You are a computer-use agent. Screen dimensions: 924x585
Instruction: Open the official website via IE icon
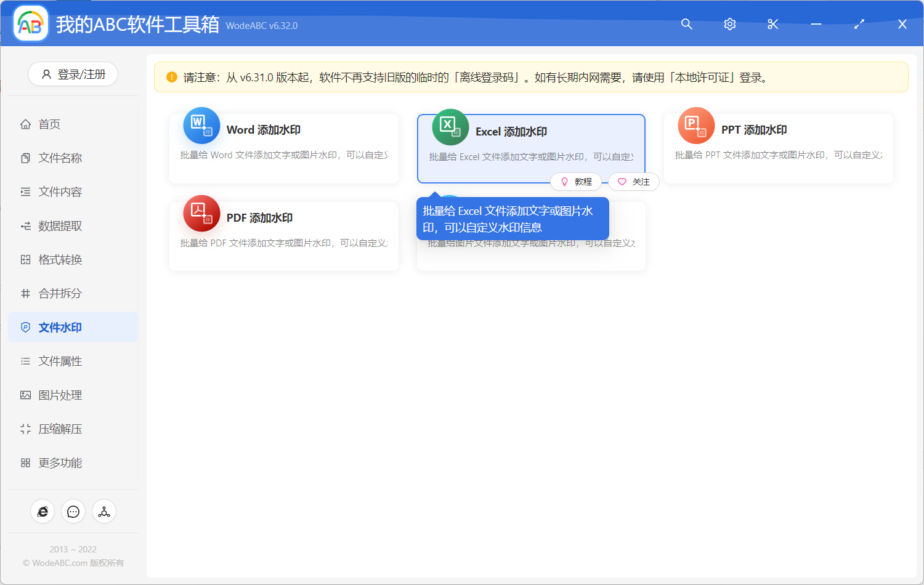click(43, 511)
